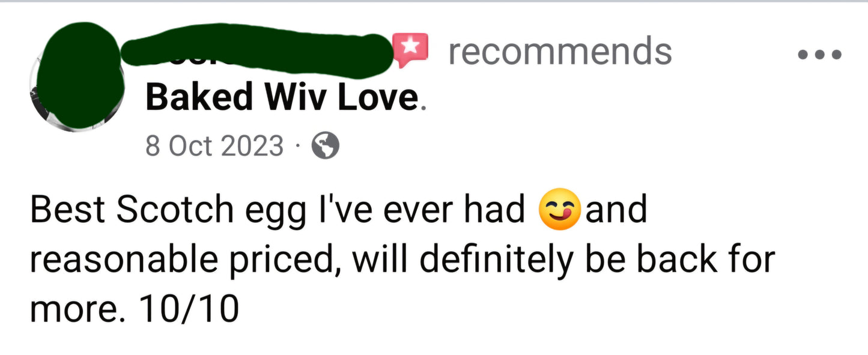Click the word recommends in the header
The height and width of the screenshot is (355, 868).
click(560, 51)
